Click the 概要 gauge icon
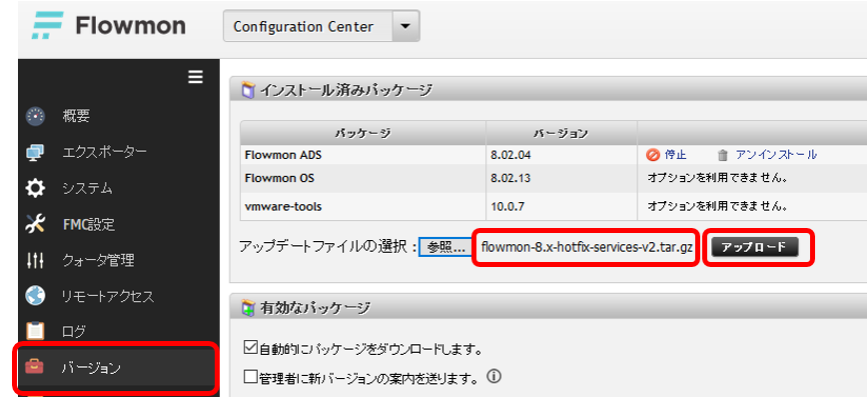This screenshot has width=868, height=403. [x=36, y=116]
